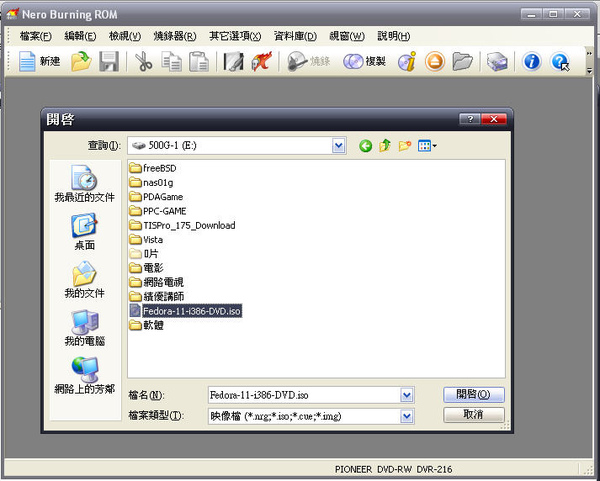
Task: Open the 其它選項(X) menu
Action: coord(235,36)
